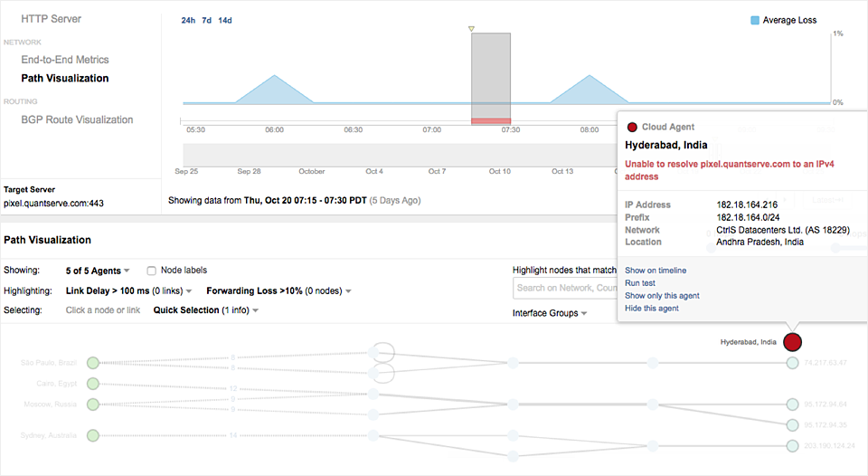Click the red Hyderabad, India agent node
The width and height of the screenshot is (868, 476).
point(792,342)
